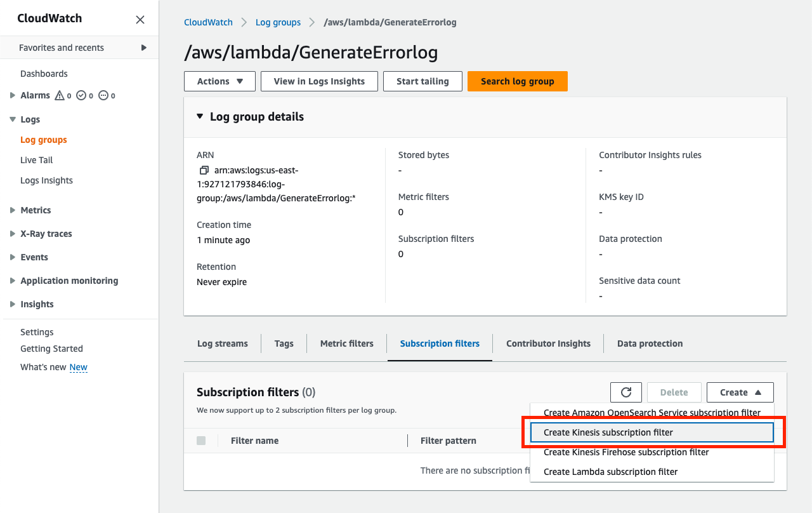The height and width of the screenshot is (513, 812).
Task: Choose Create Kinesis Firehose subscription filter
Action: pos(652,452)
